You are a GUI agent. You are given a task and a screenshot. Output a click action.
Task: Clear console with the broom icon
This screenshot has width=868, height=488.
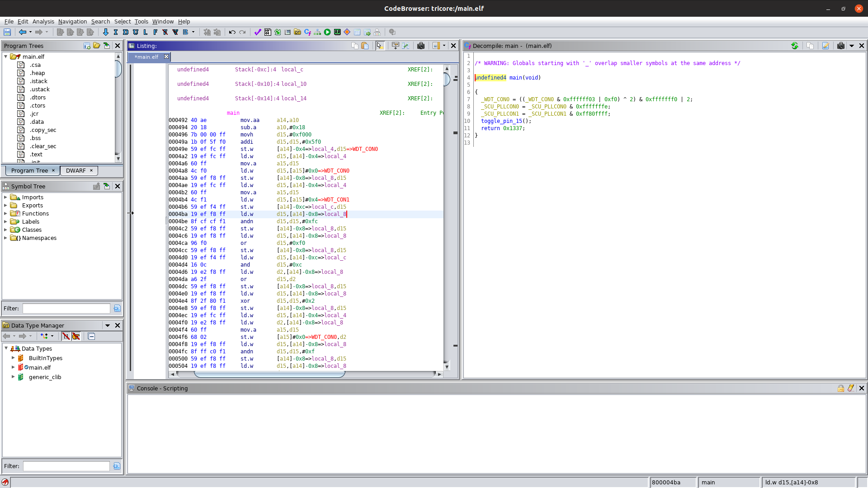click(851, 388)
